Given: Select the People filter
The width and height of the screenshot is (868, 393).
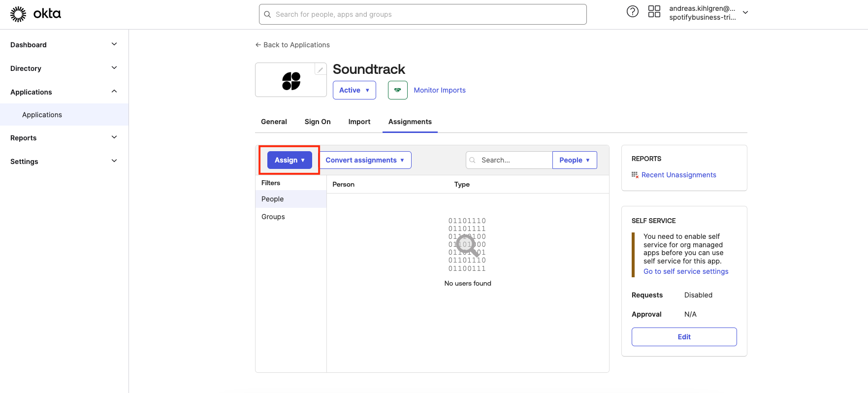Looking at the screenshot, I should pyautogui.click(x=291, y=199).
